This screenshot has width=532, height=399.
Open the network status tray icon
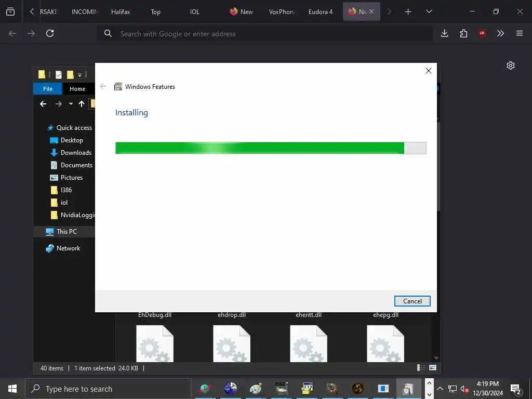click(x=453, y=389)
